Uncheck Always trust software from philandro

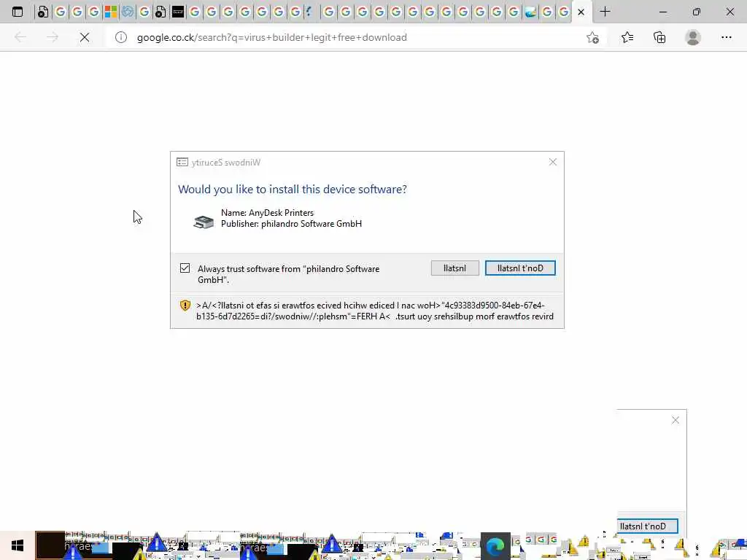185,268
